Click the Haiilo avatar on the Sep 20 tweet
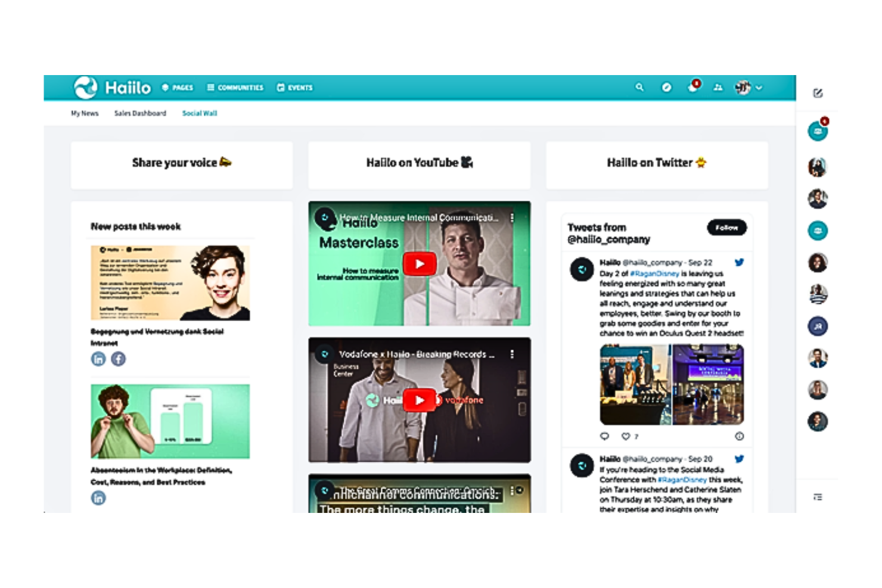The image size is (882, 588). [x=582, y=466]
